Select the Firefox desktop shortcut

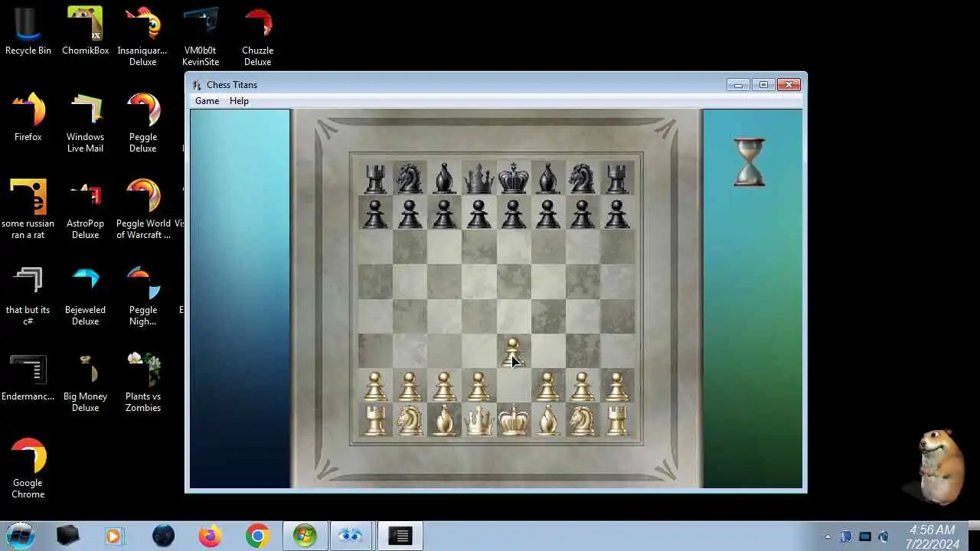[28, 117]
